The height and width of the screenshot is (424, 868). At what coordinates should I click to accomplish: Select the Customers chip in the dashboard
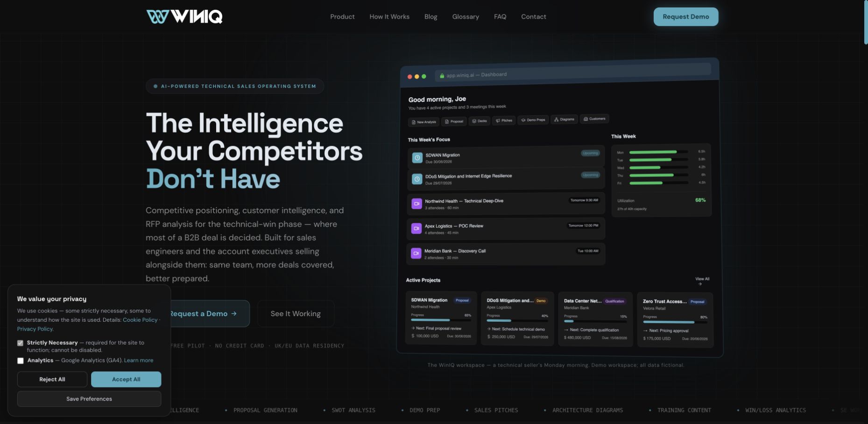point(594,119)
